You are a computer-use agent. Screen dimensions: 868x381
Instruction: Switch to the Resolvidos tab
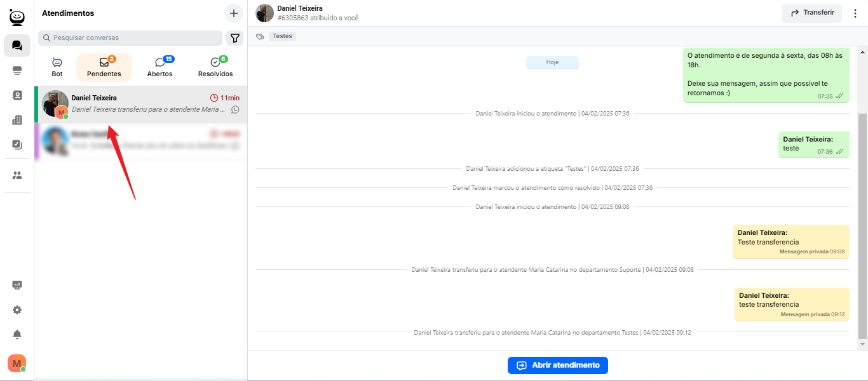pos(215,67)
